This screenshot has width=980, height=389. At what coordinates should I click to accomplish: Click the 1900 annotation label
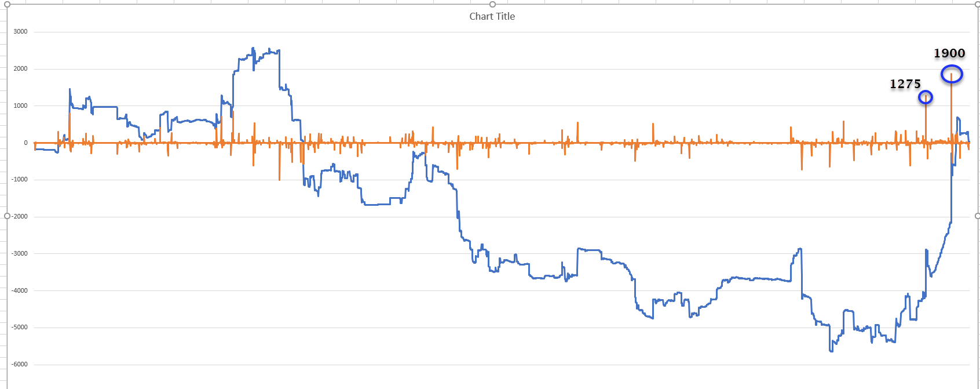[949, 53]
